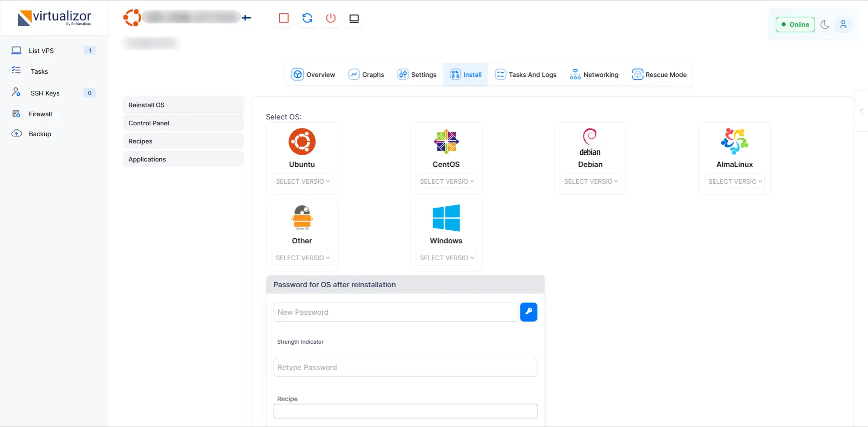Open the Rescue Mode tab

[659, 75]
